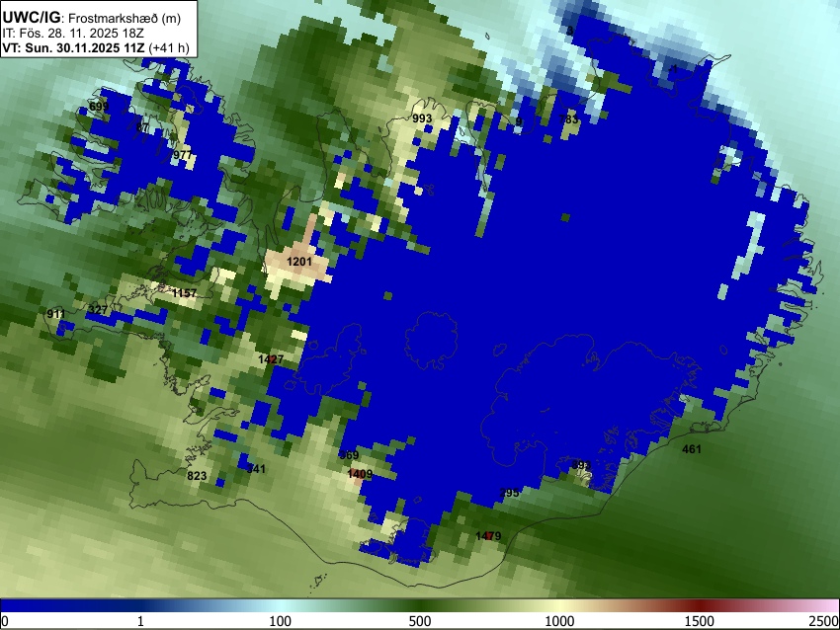The image size is (840, 630).
Task: Click the color scale bar gradient
Action: pyautogui.click(x=420, y=605)
